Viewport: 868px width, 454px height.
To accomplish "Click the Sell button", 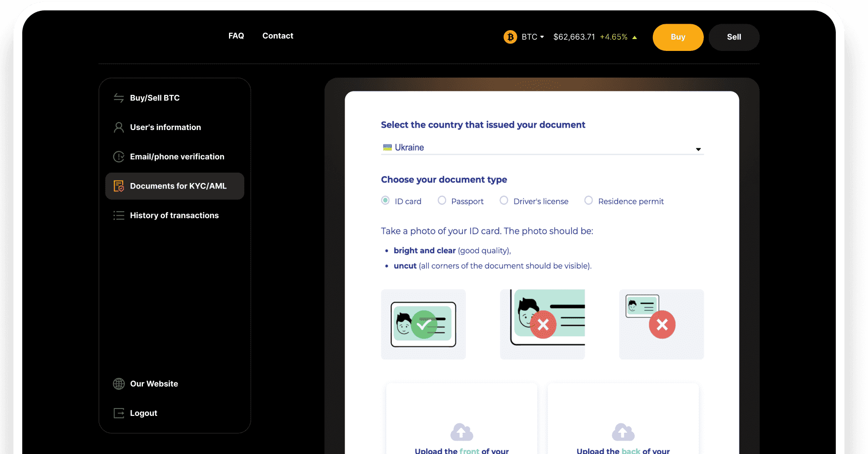I will 734,37.
